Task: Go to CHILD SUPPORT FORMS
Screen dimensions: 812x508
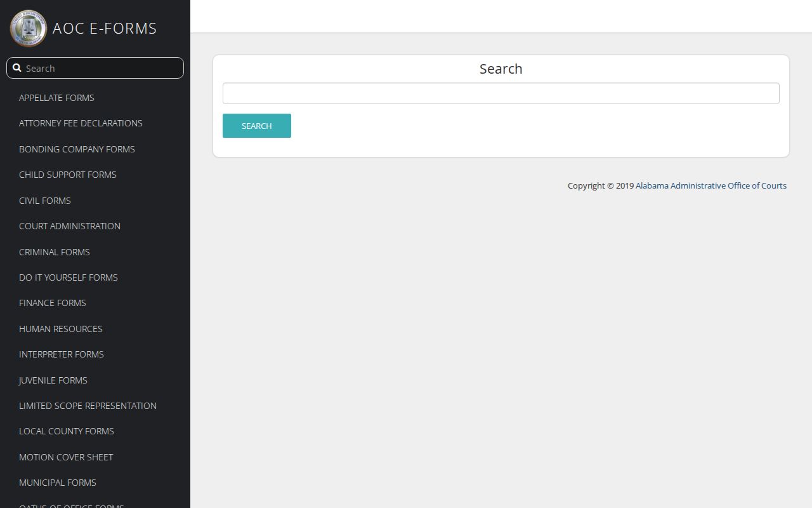Action: [68, 175]
